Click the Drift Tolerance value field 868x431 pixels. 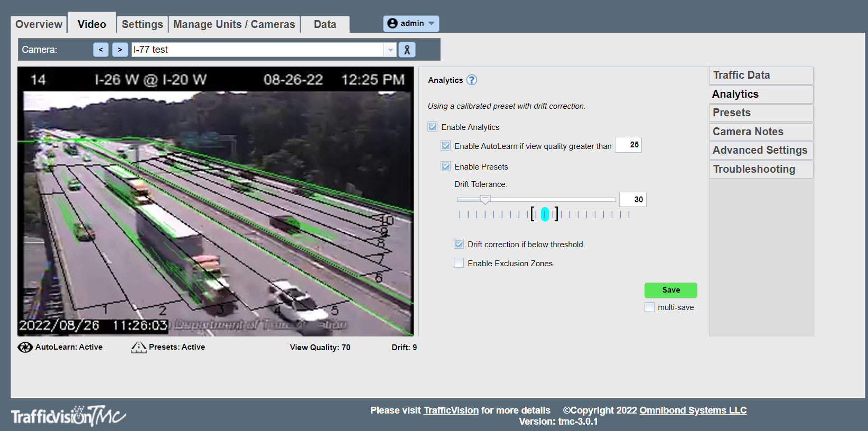coord(633,200)
